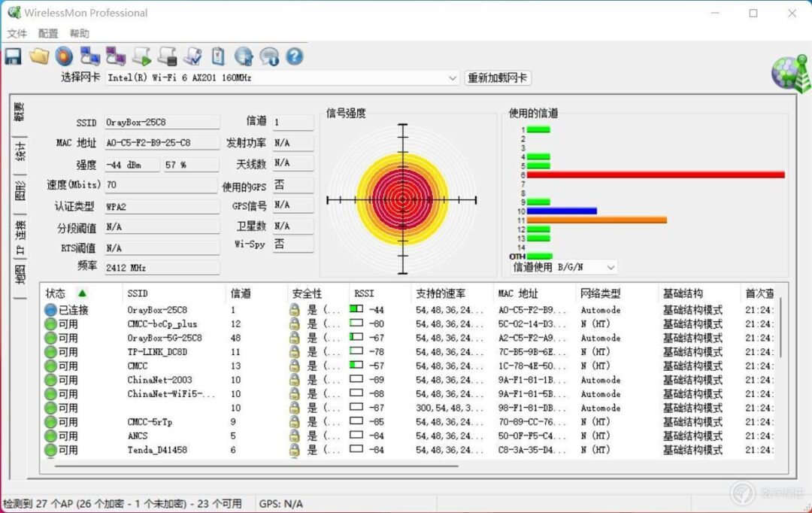Click the WirelessMon app icon in the title bar
This screenshot has width=812, height=513.
(x=14, y=13)
